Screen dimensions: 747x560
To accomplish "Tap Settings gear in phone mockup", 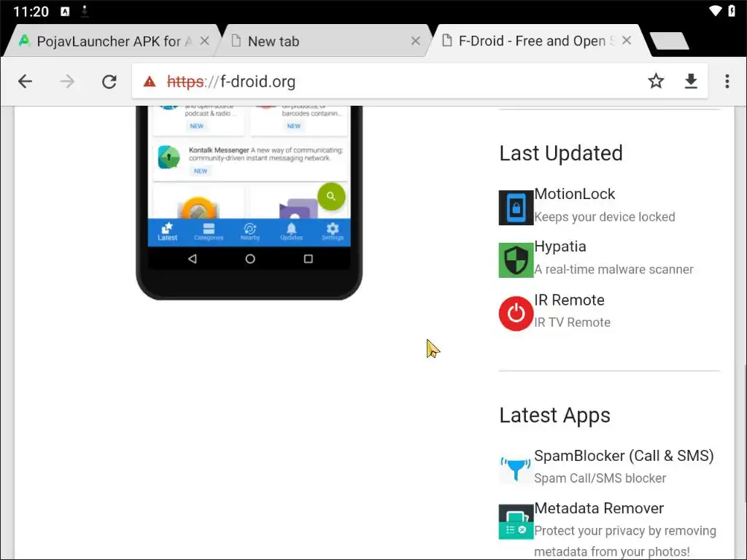I will (x=333, y=231).
